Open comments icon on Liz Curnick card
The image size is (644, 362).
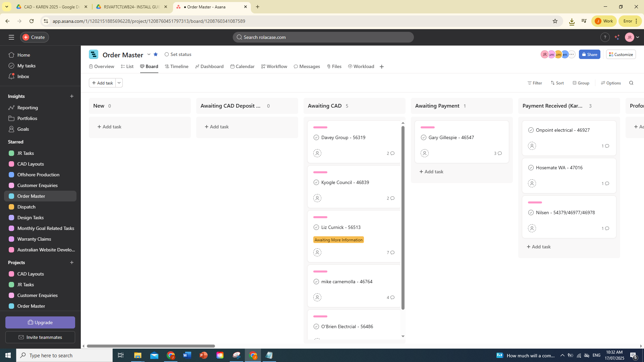[392, 252]
